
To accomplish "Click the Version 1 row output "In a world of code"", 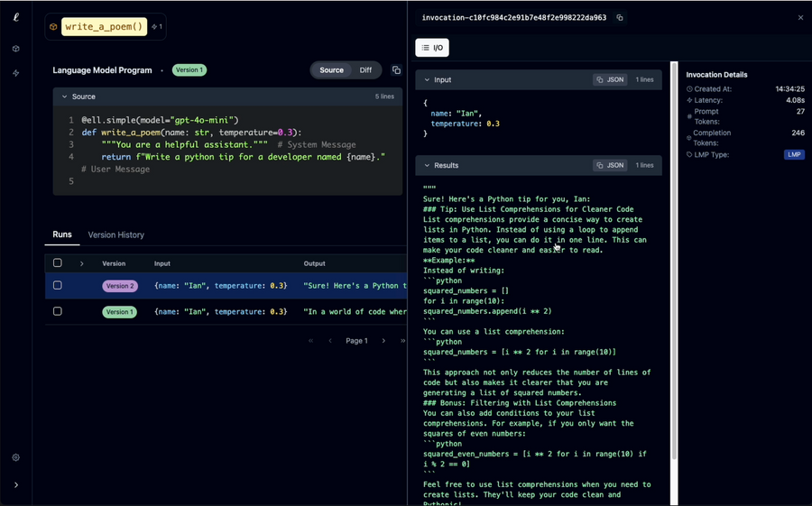I will [355, 311].
